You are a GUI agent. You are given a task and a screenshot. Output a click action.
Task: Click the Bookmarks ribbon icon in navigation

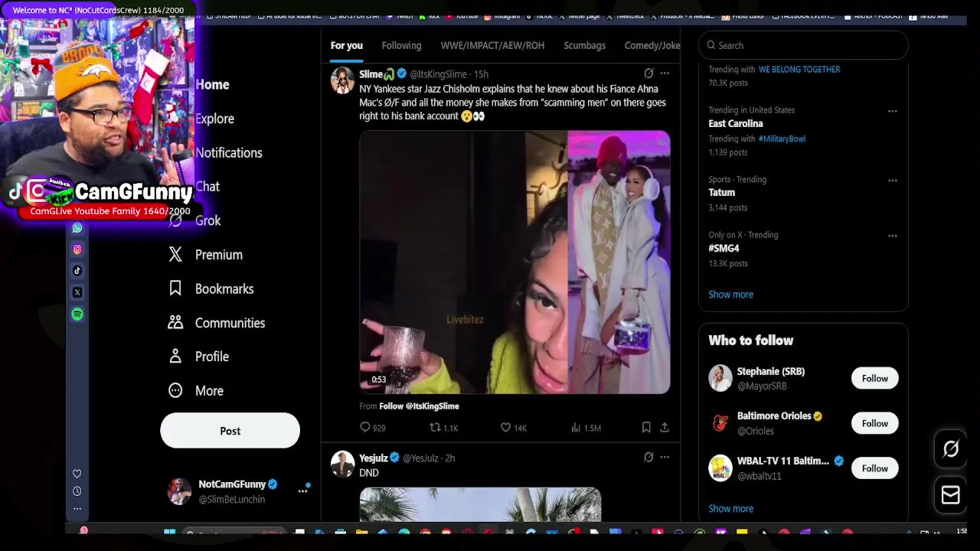(x=175, y=289)
